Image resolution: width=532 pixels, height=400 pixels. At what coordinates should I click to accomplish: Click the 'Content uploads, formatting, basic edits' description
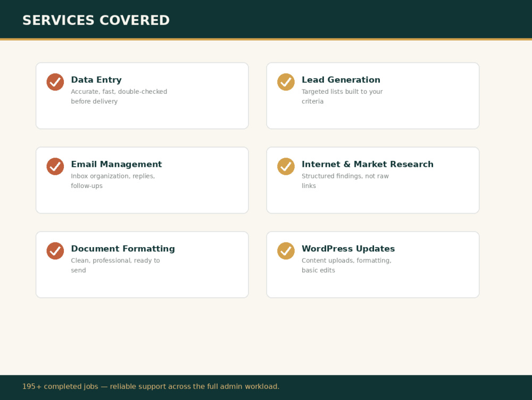pyautogui.click(x=346, y=266)
